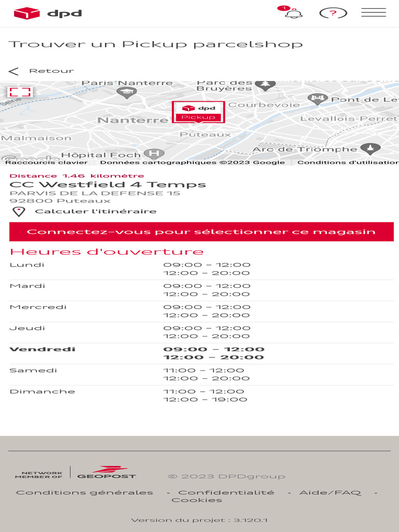Click the bold Vendredi row label
399x532 pixels.
[x=43, y=349]
